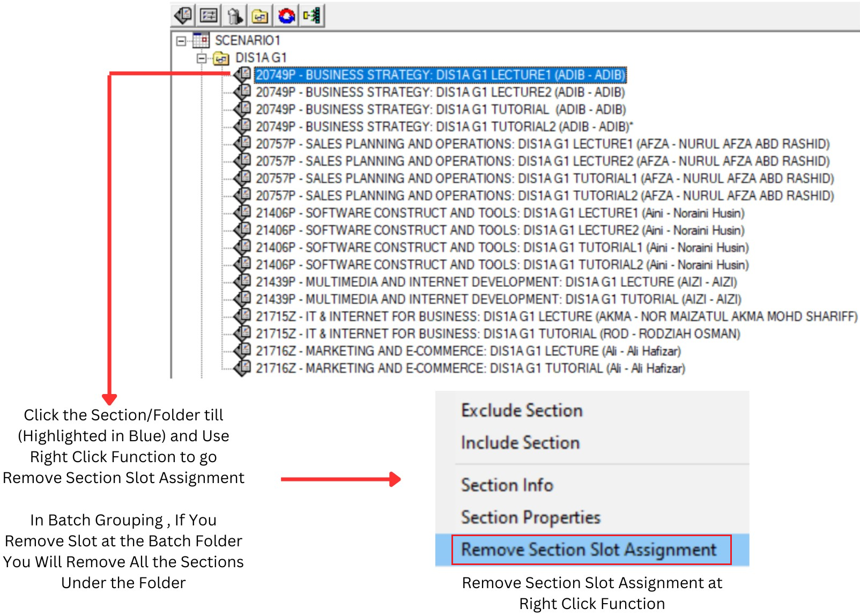Select 20749P Business Strategy LECTURE1 section
Image resolution: width=860 pixels, height=616 pixels.
pos(440,75)
